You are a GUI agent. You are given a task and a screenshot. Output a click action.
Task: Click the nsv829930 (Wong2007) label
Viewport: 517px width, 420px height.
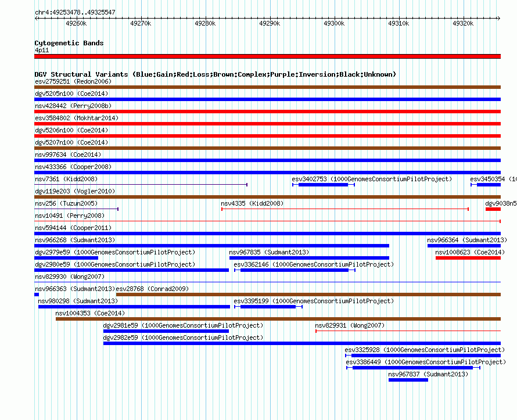click(70, 277)
